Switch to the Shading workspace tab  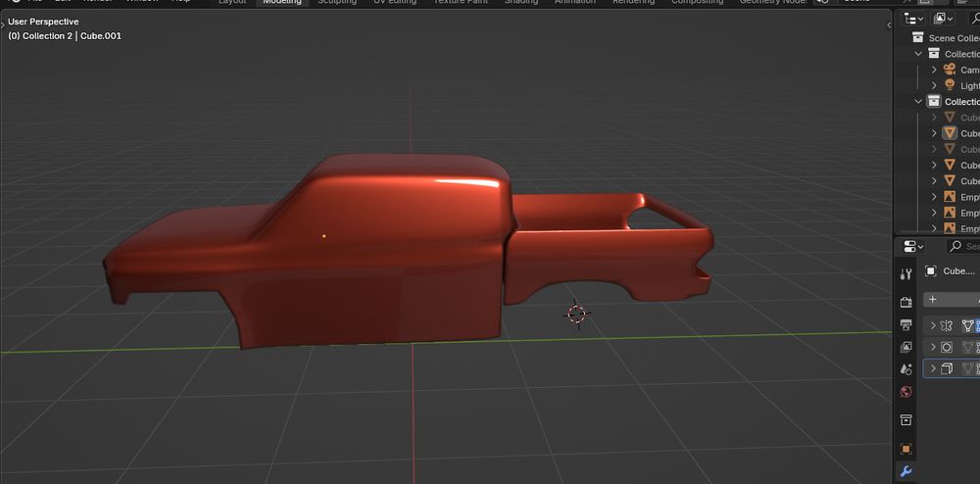pyautogui.click(x=520, y=2)
